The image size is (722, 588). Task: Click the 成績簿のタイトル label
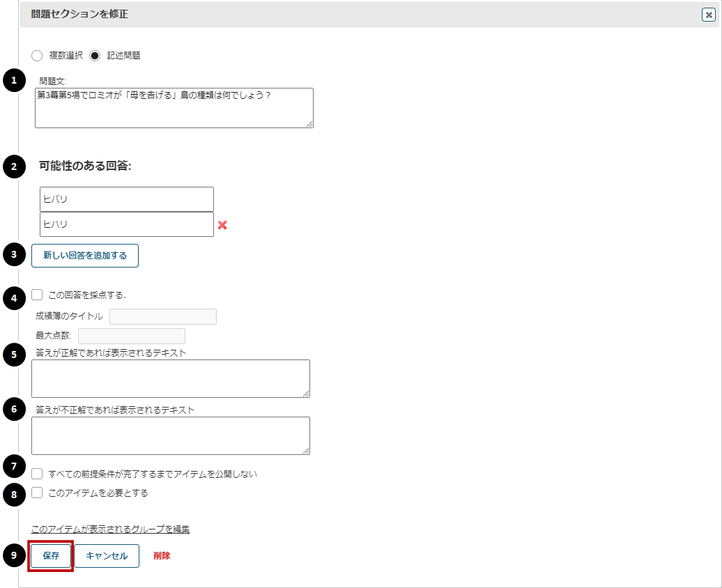[x=69, y=316]
